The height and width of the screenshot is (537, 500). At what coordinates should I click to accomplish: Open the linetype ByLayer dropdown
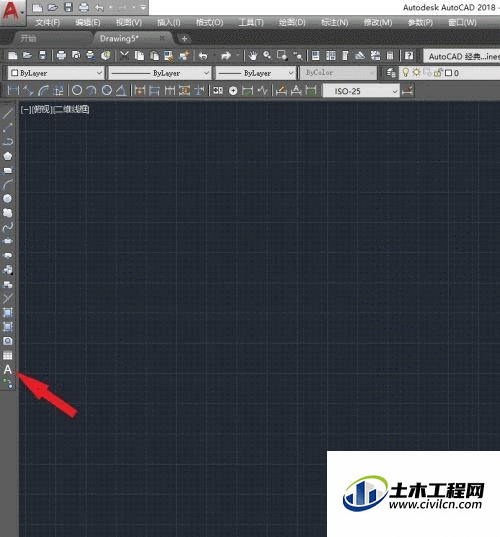(x=160, y=73)
